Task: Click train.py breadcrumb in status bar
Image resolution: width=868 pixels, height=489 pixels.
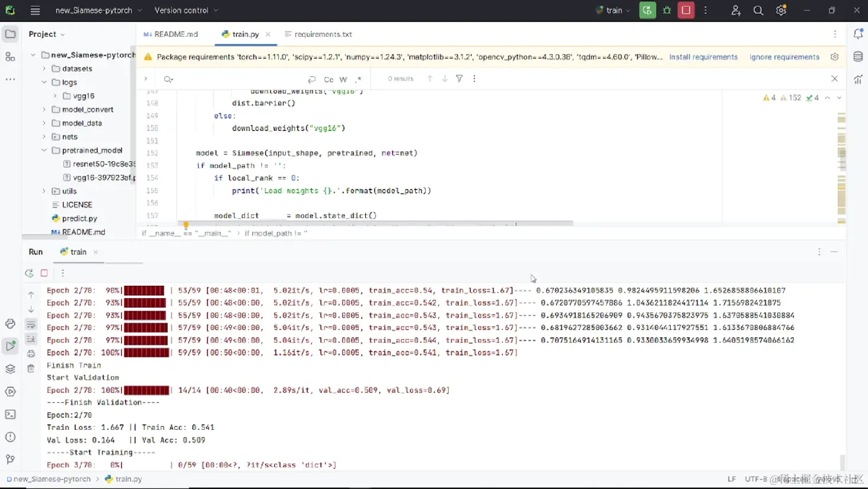Action: [123, 479]
